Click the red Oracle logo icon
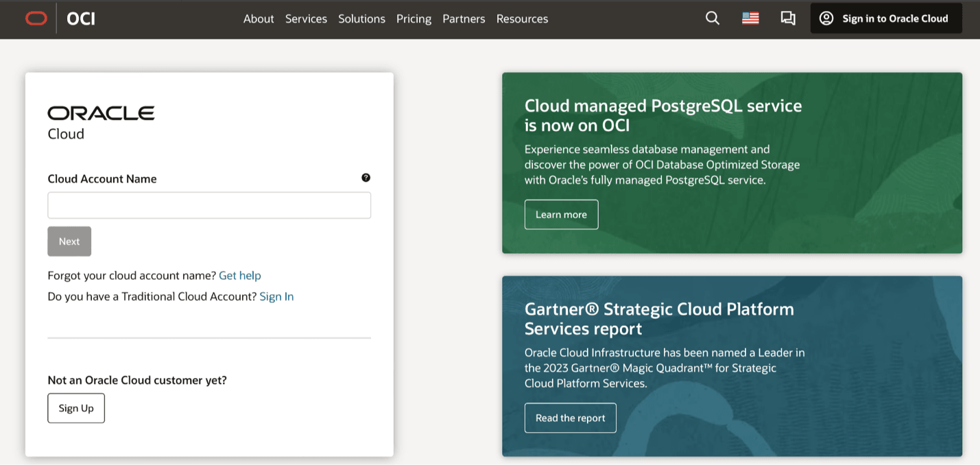The width and height of the screenshot is (980, 465). click(x=36, y=19)
